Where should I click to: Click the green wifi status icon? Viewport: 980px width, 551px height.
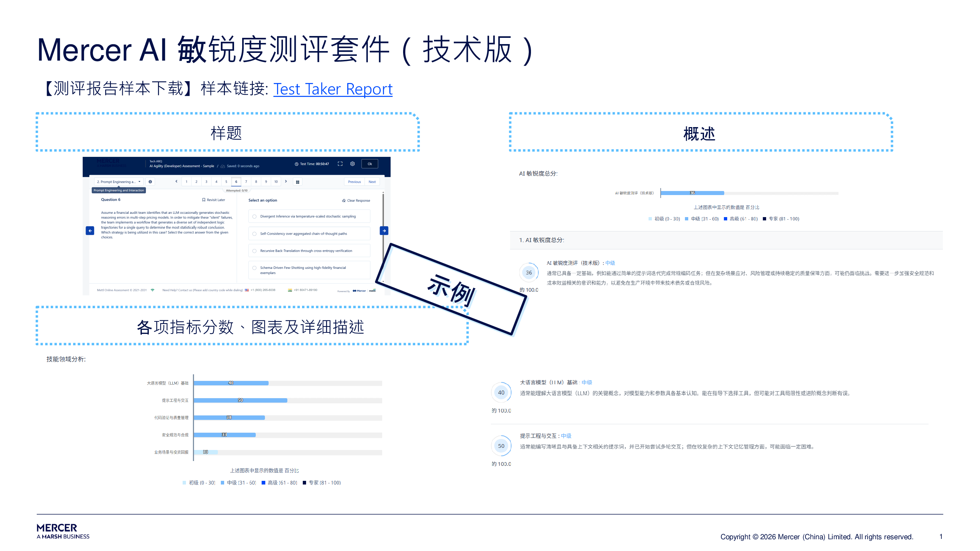click(152, 290)
